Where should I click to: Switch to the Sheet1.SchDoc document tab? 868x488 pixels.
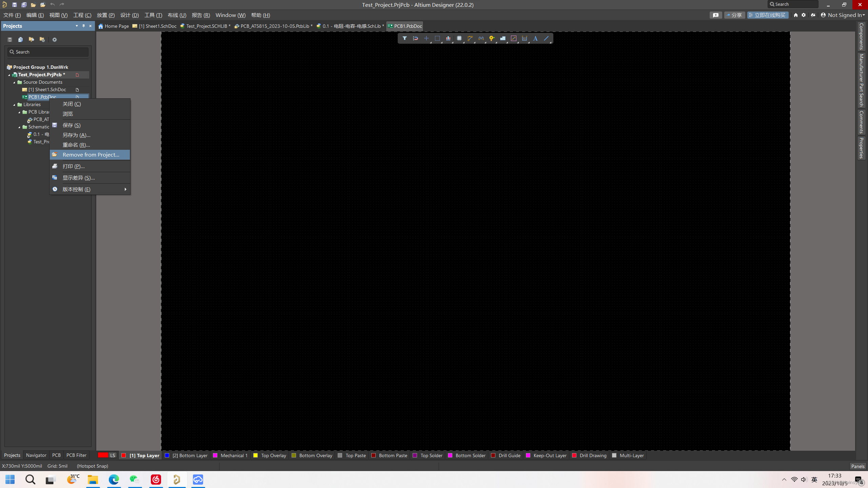click(x=155, y=26)
